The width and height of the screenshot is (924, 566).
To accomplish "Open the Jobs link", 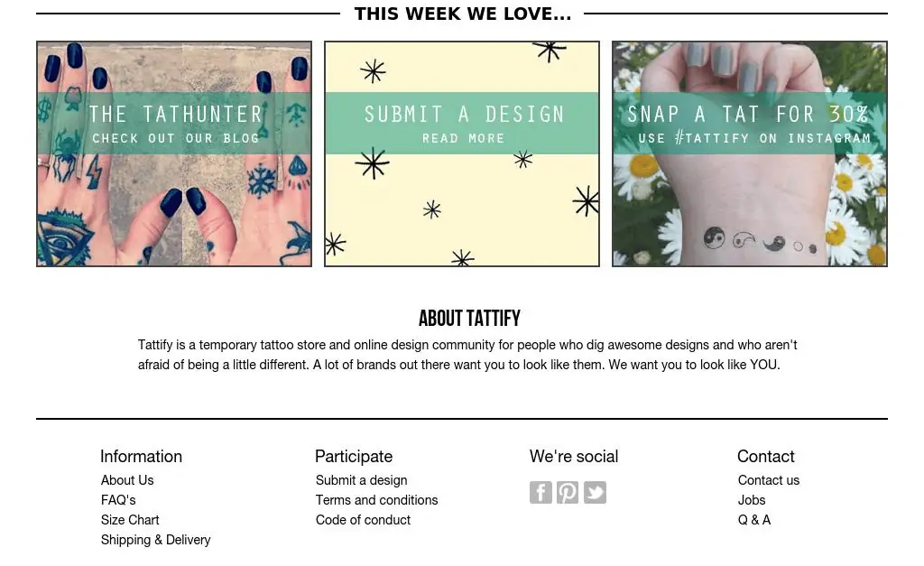I will point(752,500).
